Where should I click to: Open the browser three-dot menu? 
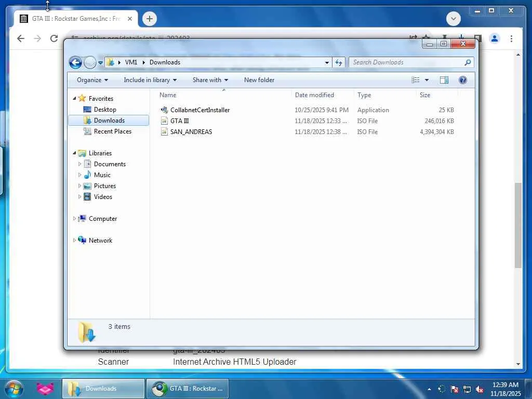tap(511, 38)
